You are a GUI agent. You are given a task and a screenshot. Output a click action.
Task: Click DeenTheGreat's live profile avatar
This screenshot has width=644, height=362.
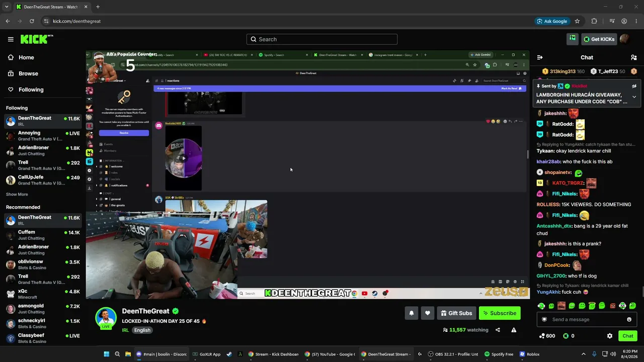tap(106, 318)
